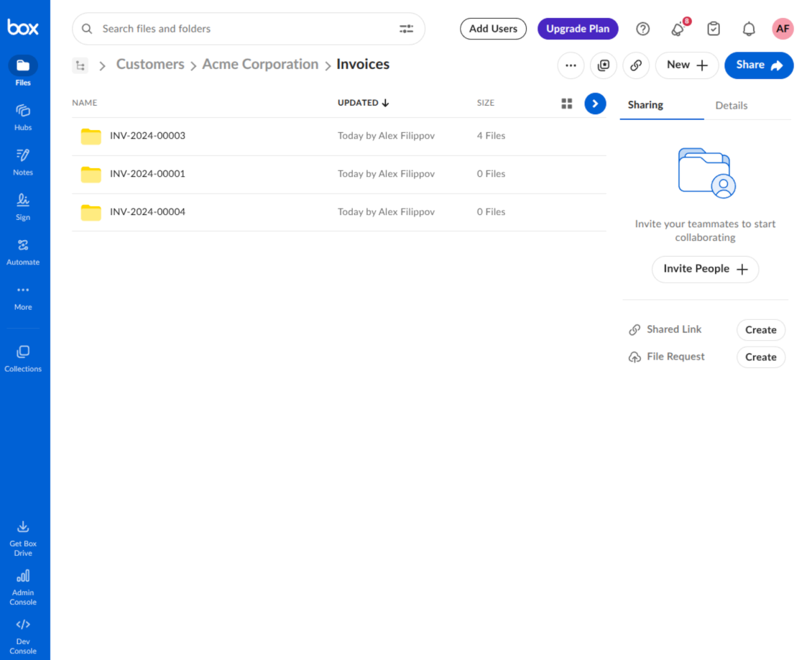Focus the Search files and folders field

(x=249, y=29)
